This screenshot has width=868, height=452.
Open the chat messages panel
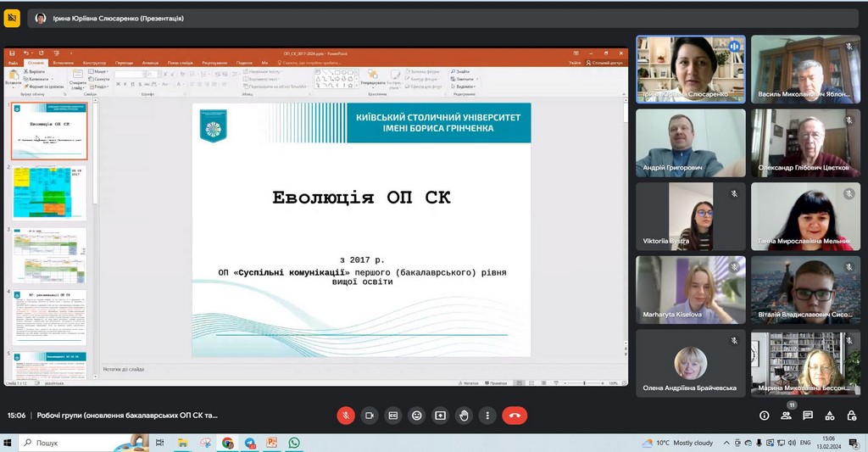[808, 416]
